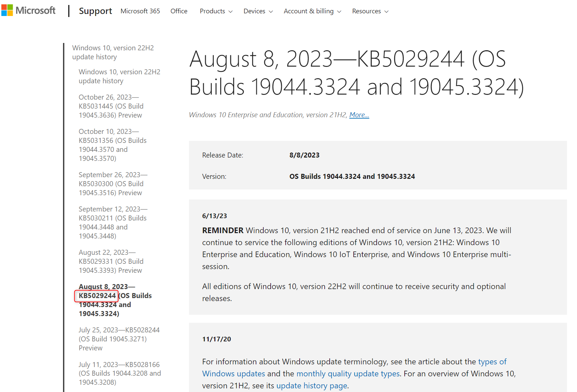Expand Account & billing dropdown
The image size is (577, 392).
[312, 11]
